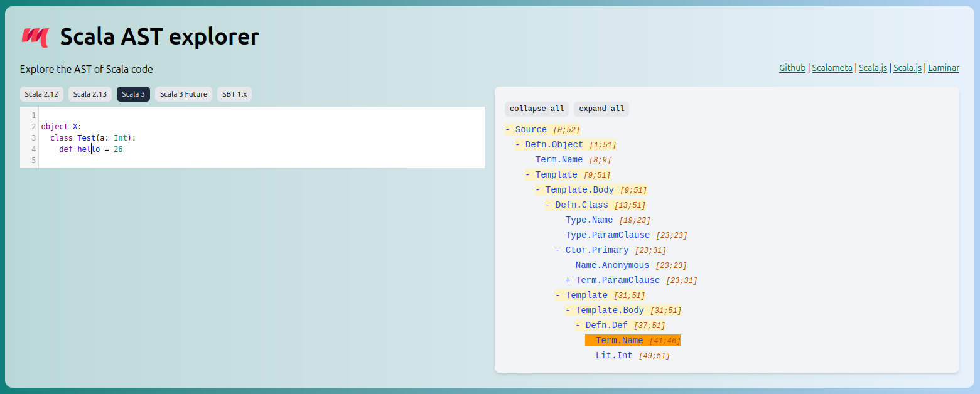Image resolution: width=980 pixels, height=394 pixels.
Task: Click 'Explore the AST of Scala code' text
Action: 86,69
